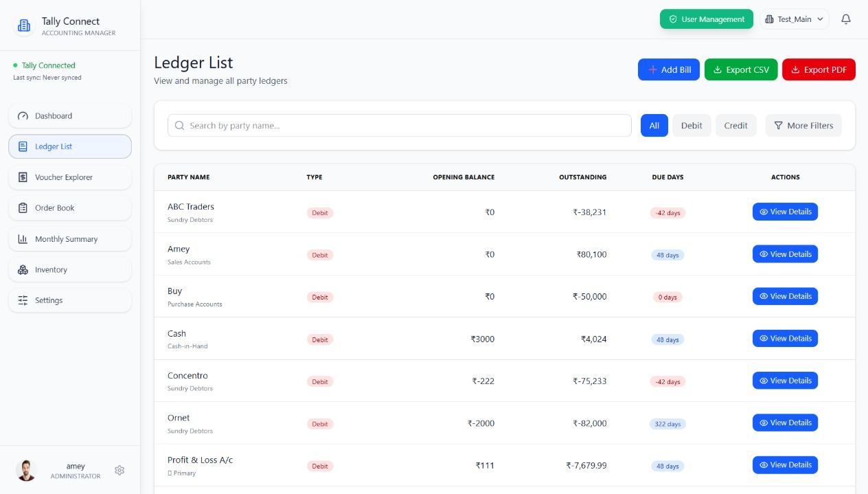The width and height of the screenshot is (868, 494).
Task: Click the eye icon in ABC Traders row
Action: point(764,212)
